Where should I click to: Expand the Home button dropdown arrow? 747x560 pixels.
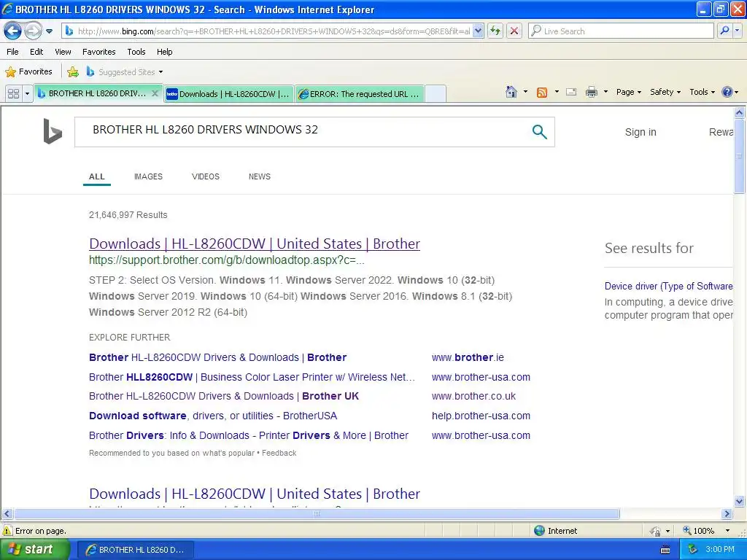click(525, 92)
